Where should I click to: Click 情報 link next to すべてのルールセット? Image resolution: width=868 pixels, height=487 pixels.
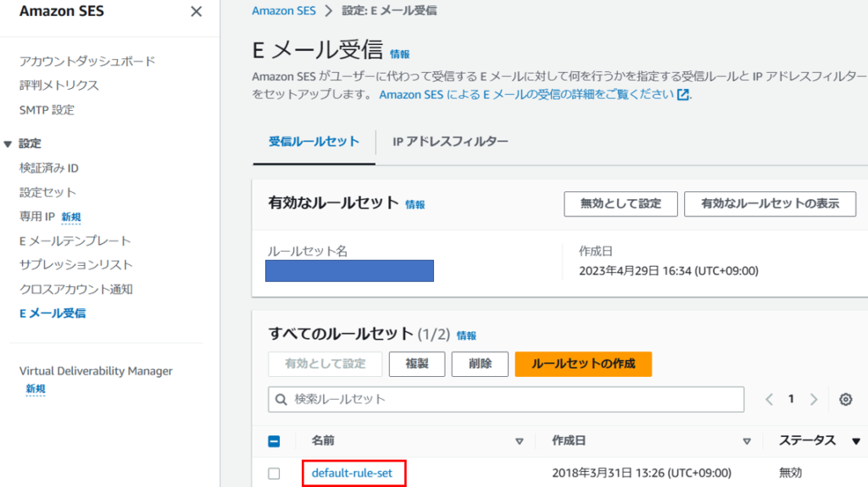[467, 335]
